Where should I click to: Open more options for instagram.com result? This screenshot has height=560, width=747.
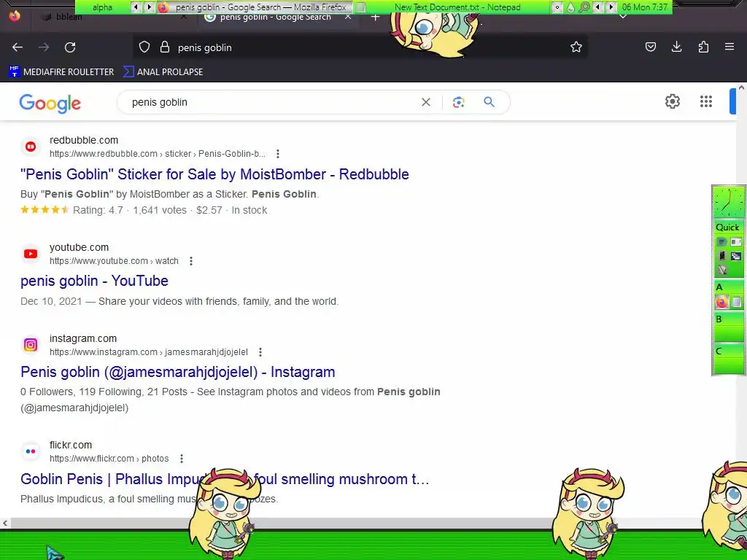[260, 352]
